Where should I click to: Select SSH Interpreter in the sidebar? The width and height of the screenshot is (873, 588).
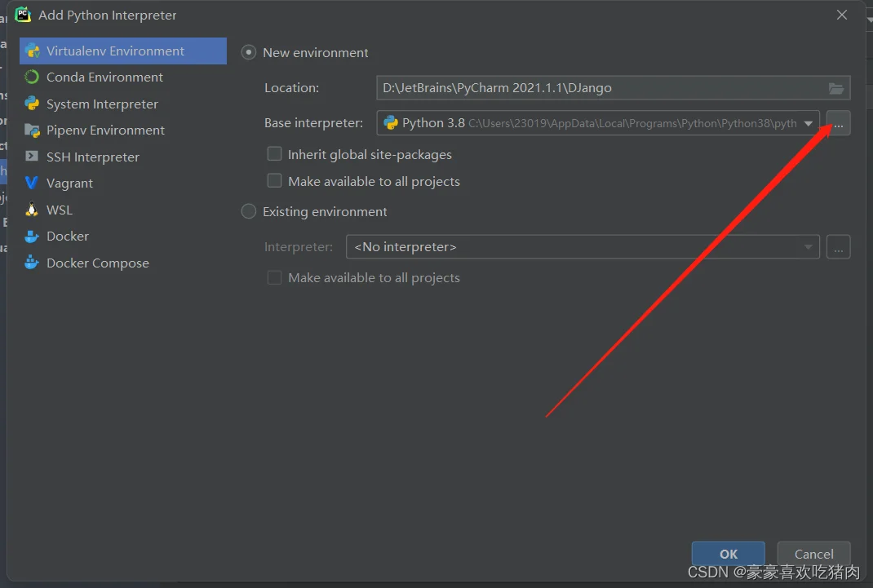coord(123,157)
